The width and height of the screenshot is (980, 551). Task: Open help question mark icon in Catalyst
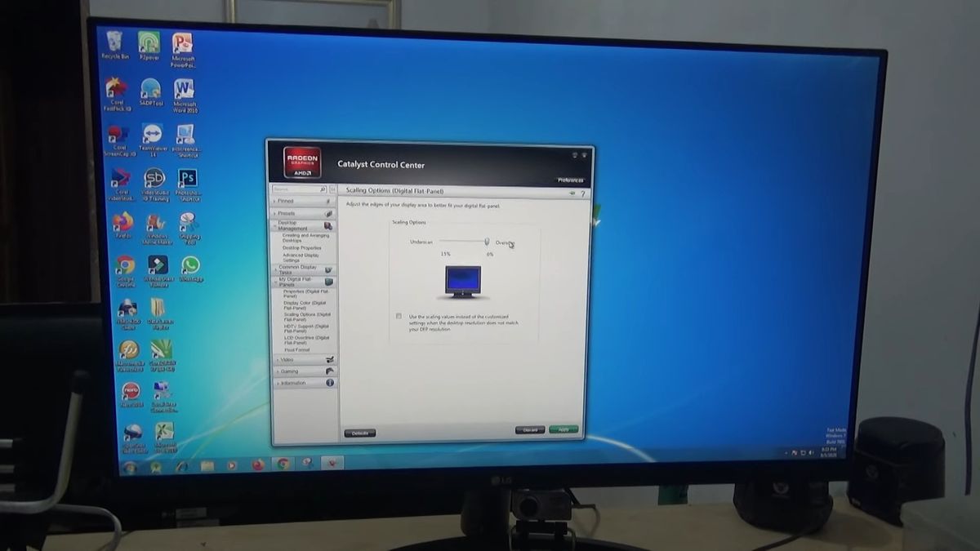(582, 193)
